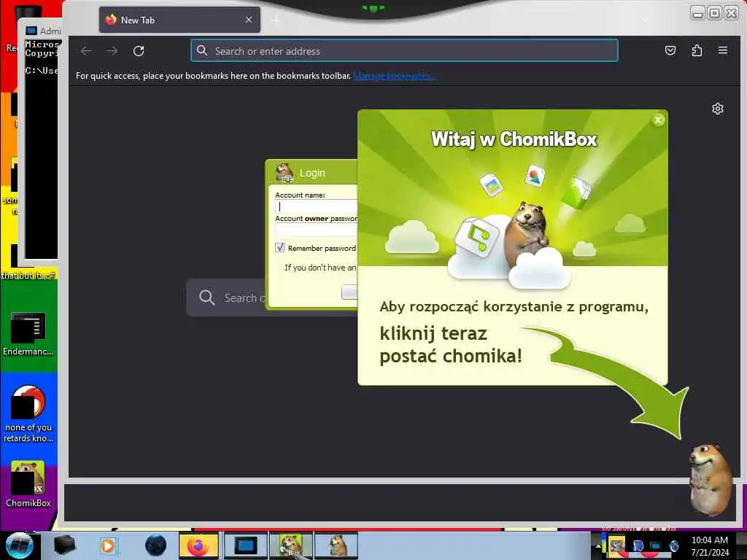
Task: Open the Extensions puzzle icon
Action: 697,50
